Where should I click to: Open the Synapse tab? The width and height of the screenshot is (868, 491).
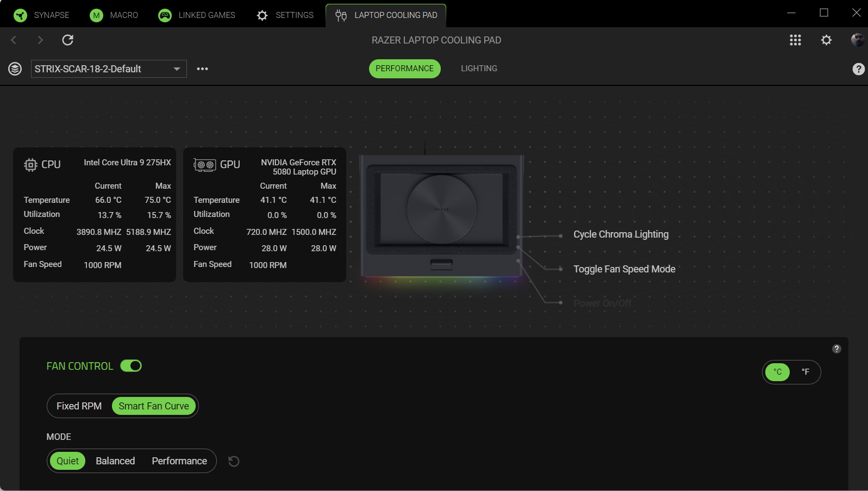pos(41,15)
